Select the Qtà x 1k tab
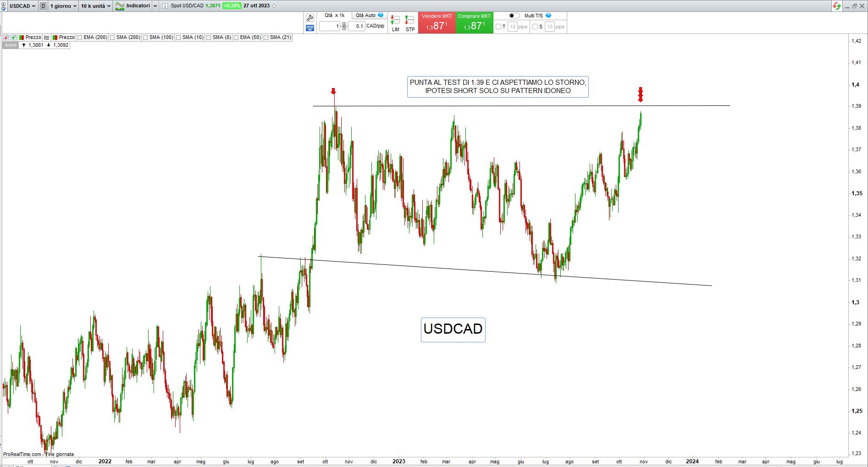 335,16
